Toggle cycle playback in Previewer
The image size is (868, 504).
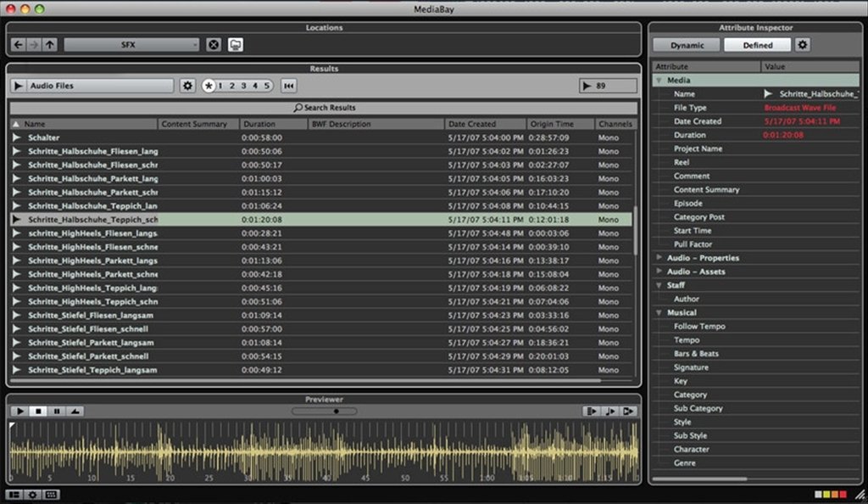[x=75, y=411]
